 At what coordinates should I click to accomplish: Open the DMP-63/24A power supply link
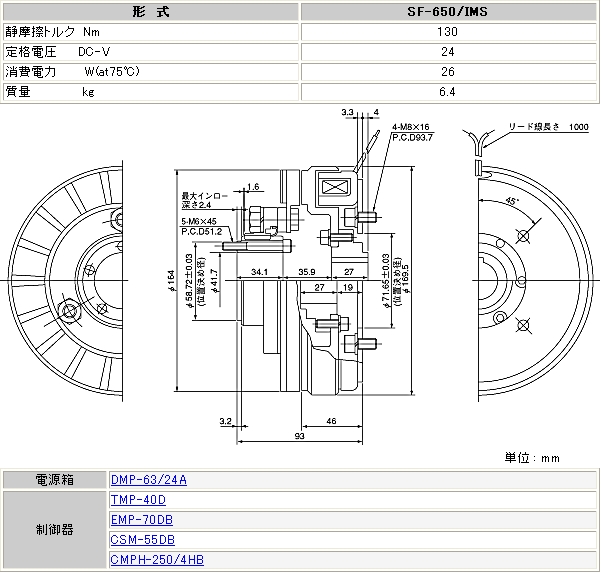tap(148, 480)
